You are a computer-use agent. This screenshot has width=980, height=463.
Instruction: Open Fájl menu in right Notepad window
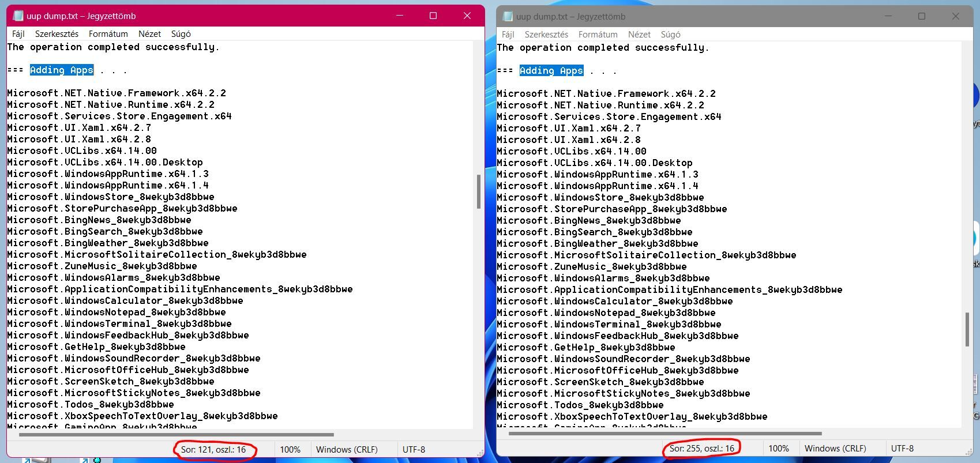click(x=508, y=35)
